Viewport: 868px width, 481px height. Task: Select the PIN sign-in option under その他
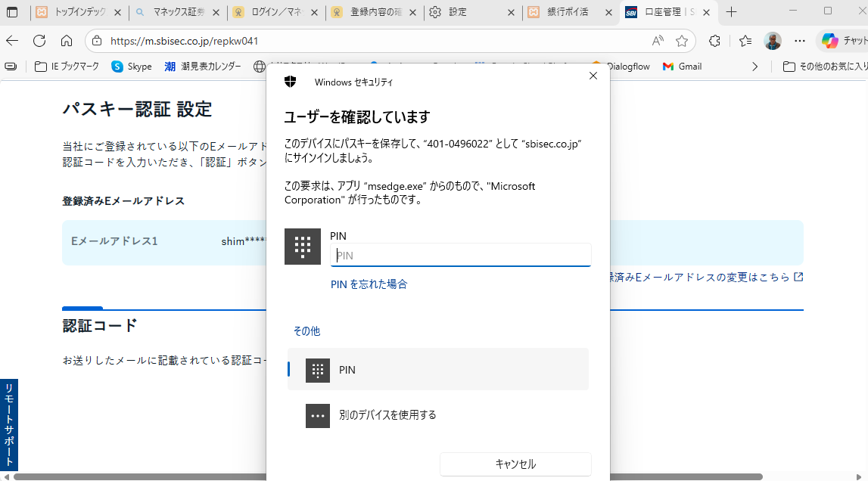pyautogui.click(x=437, y=370)
